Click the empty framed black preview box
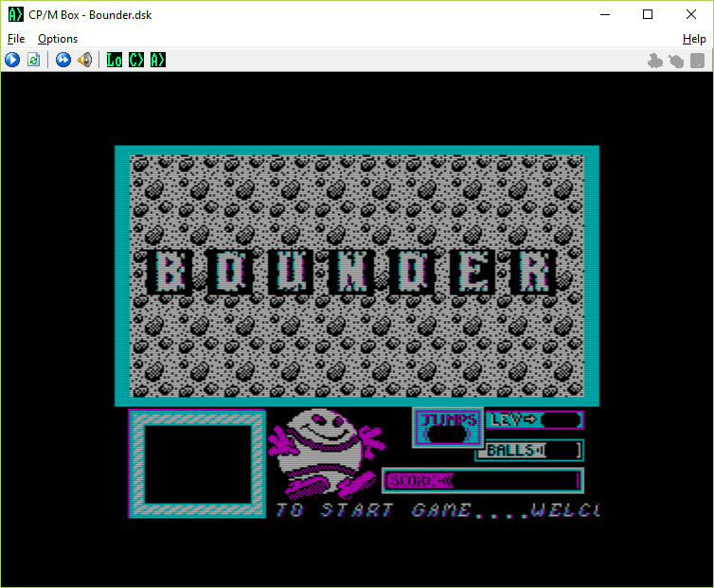 [197, 464]
